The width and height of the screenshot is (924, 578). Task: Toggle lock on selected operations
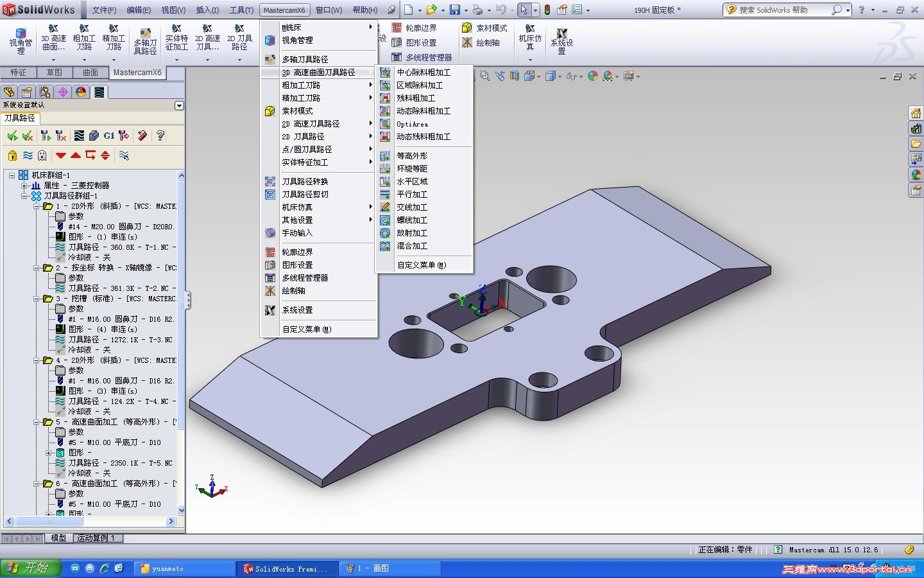point(12,155)
